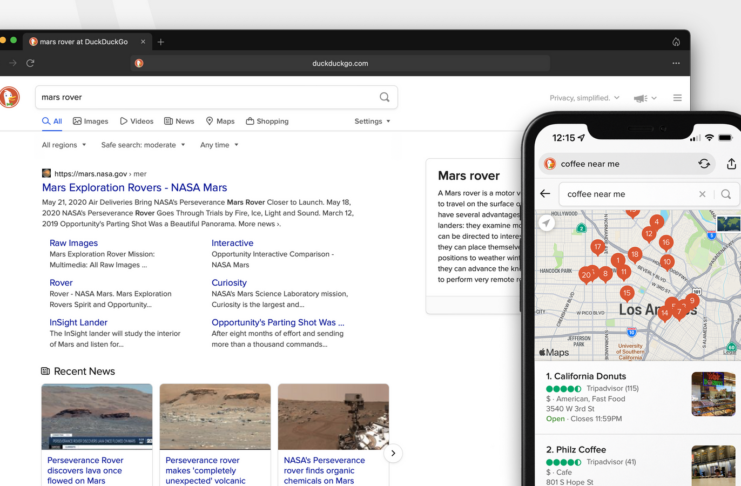Close the 'mars rover at DuckDuckGo' tab

click(143, 42)
